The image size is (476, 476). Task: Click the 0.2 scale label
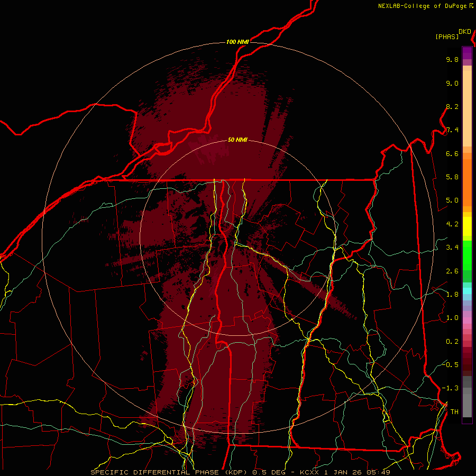(452, 342)
